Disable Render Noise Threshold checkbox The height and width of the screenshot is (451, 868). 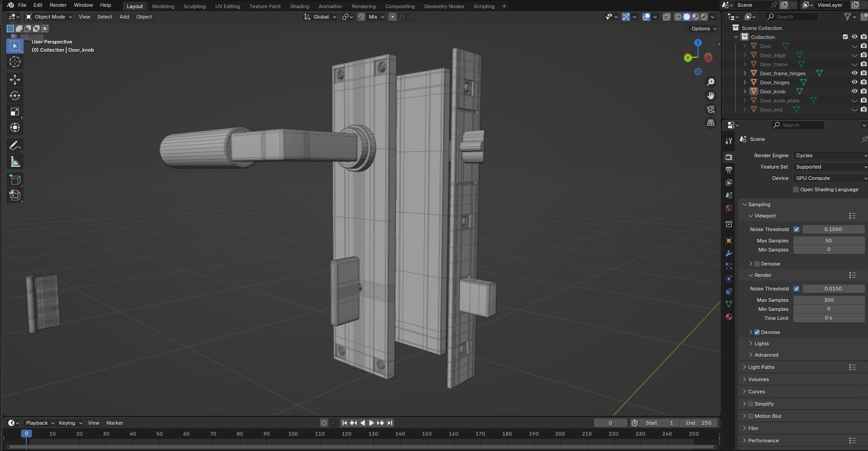[796, 289]
